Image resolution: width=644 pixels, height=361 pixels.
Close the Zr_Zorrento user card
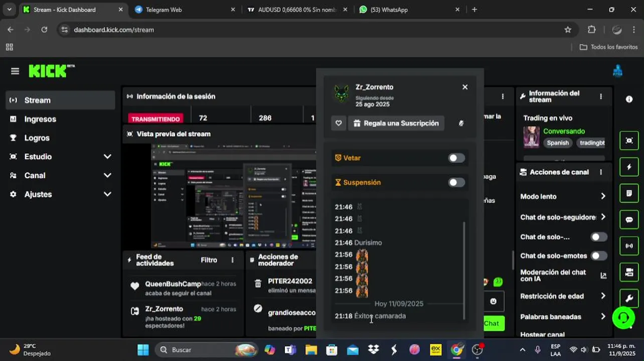pos(465,87)
